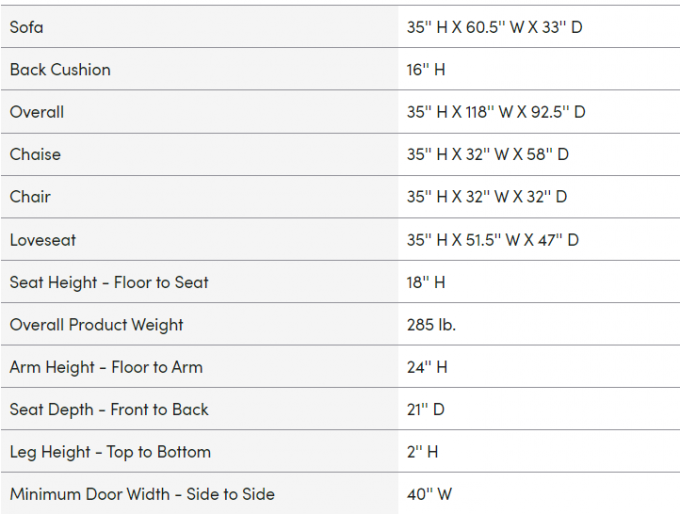This screenshot has height=514, width=680.
Task: Select the 16" H back cushion value
Action: point(426,70)
